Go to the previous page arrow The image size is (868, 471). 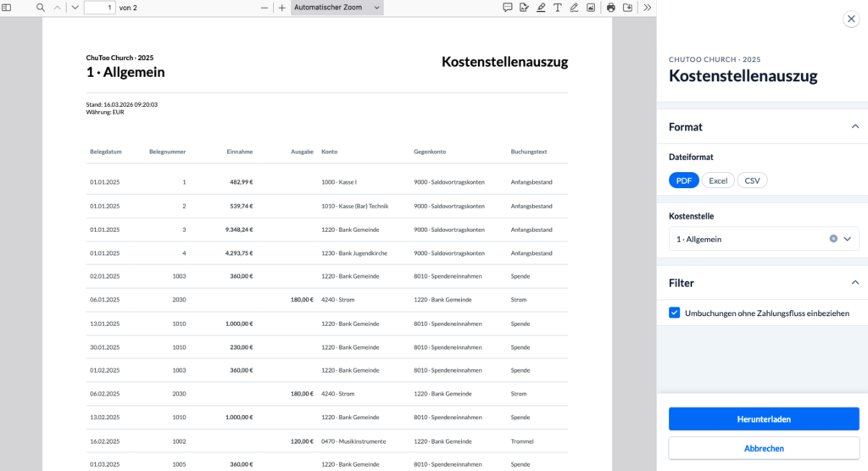pos(58,8)
